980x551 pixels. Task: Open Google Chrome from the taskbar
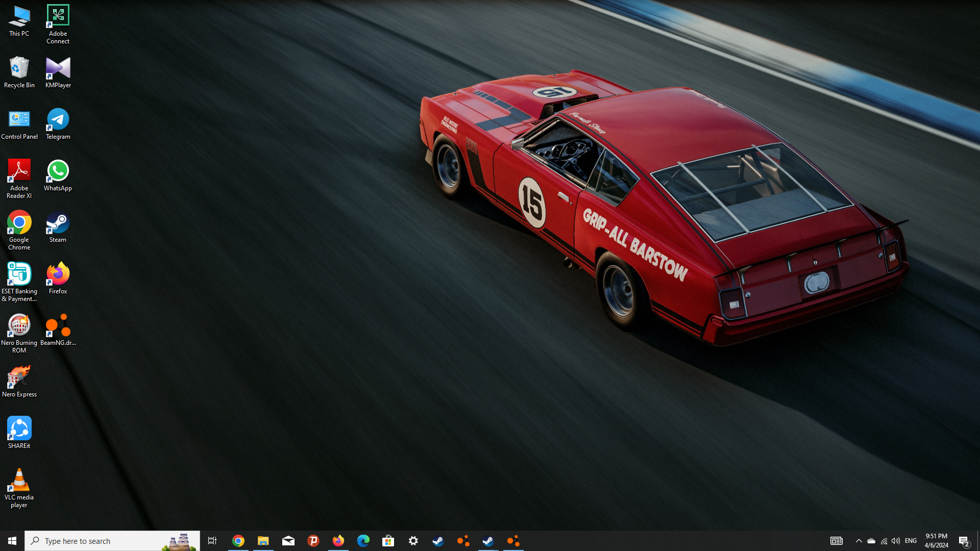point(238,541)
